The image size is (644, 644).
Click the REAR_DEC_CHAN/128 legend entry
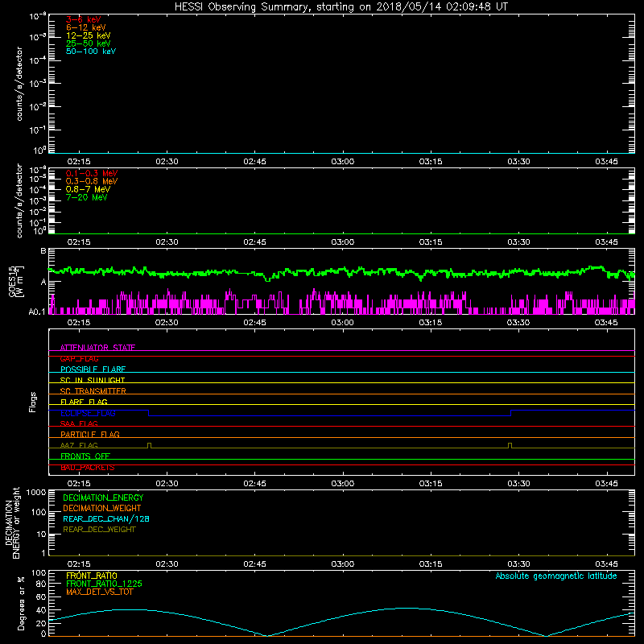point(106,518)
